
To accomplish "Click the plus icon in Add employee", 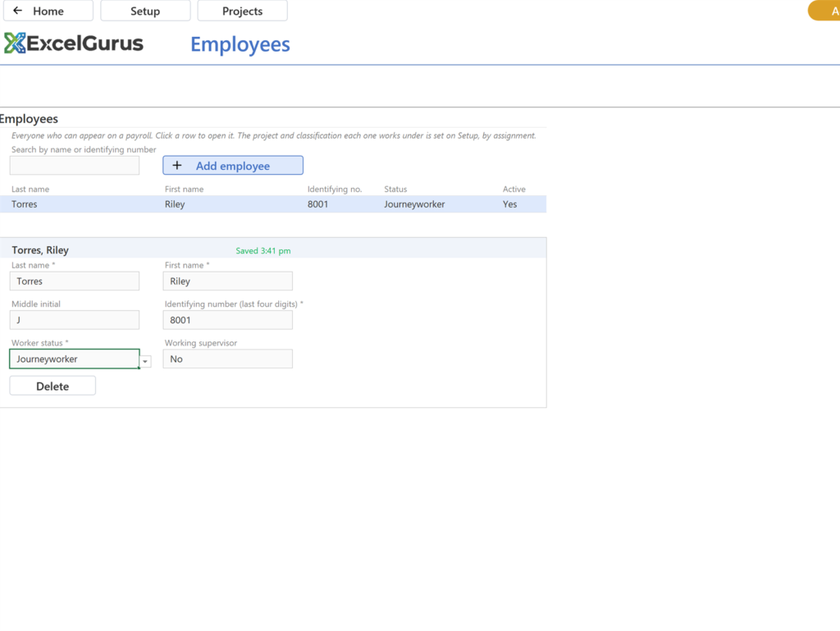I will 177,166.
